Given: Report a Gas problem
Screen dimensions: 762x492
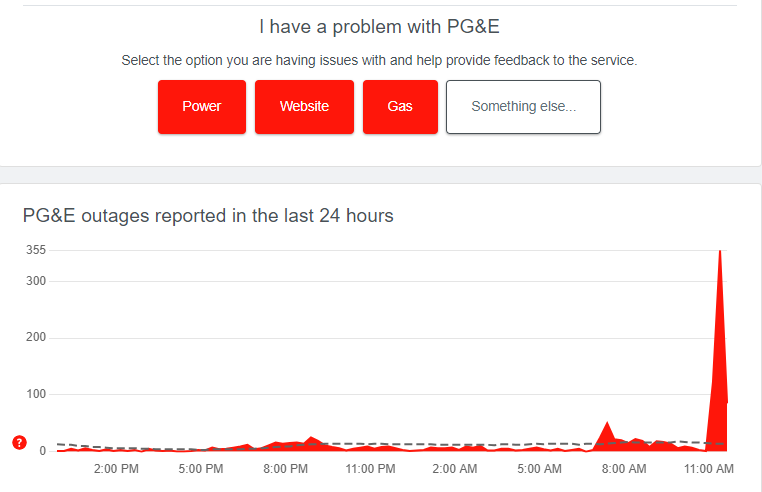Looking at the screenshot, I should point(400,107).
